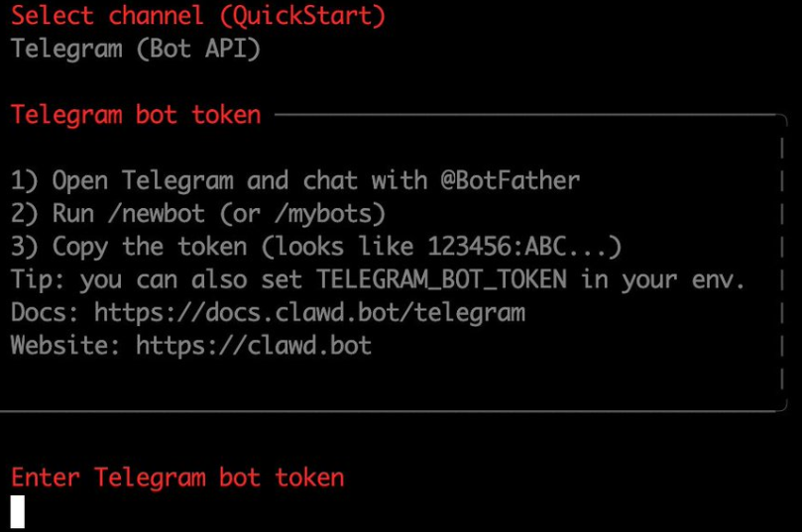The height and width of the screenshot is (532, 802).
Task: Click the TELEGRAM_BOT_TOKEN variable name
Action: (x=441, y=280)
